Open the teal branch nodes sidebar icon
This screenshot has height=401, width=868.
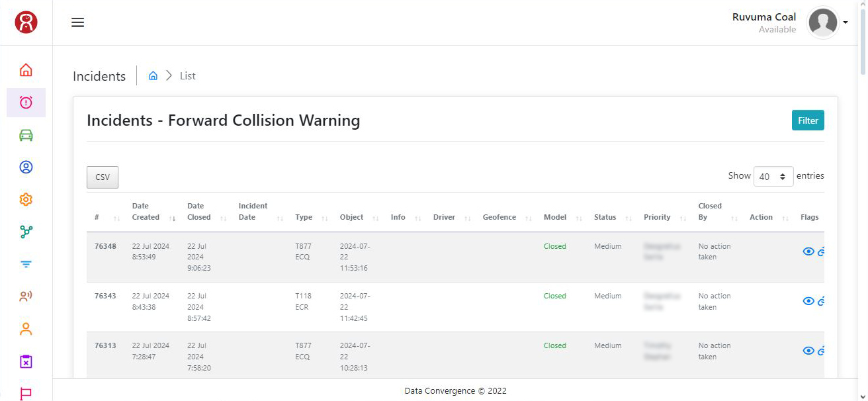coord(26,232)
